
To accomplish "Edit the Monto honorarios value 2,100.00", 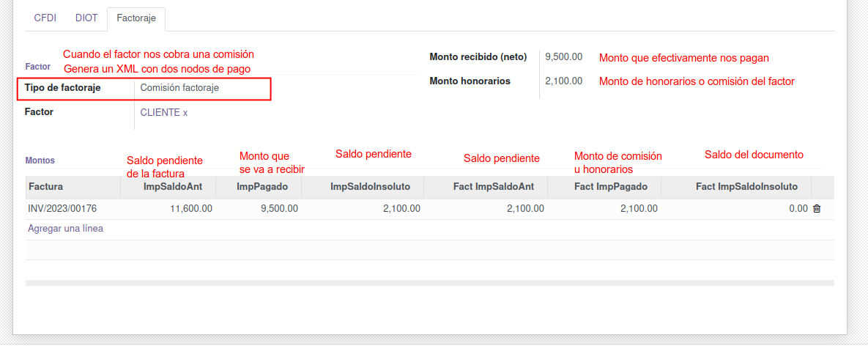I will pyautogui.click(x=564, y=81).
